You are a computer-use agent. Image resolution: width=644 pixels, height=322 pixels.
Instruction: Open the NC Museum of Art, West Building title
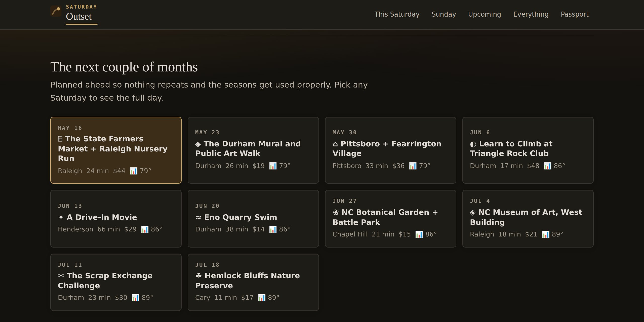526,217
